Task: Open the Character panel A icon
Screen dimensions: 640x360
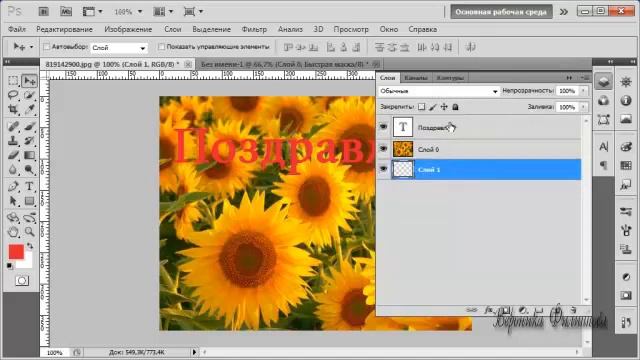Action: pos(604,147)
